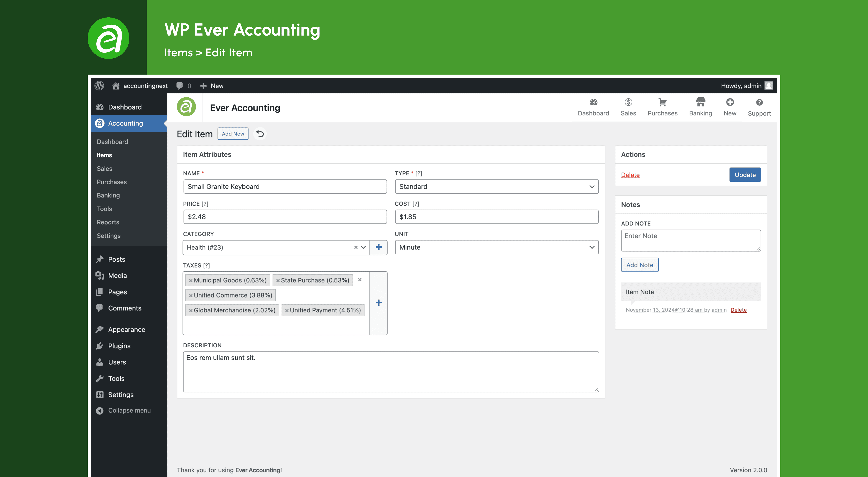This screenshot has height=477, width=868.
Task: Open the WordPress logo menu
Action: [x=99, y=86]
